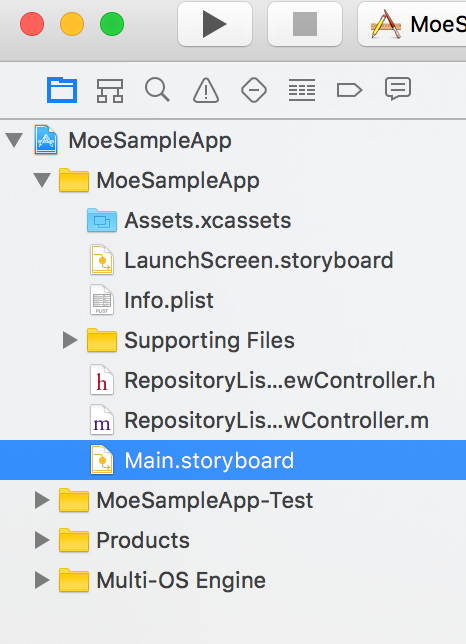Collapse the MoeSampleApp project root

[x=14, y=140]
